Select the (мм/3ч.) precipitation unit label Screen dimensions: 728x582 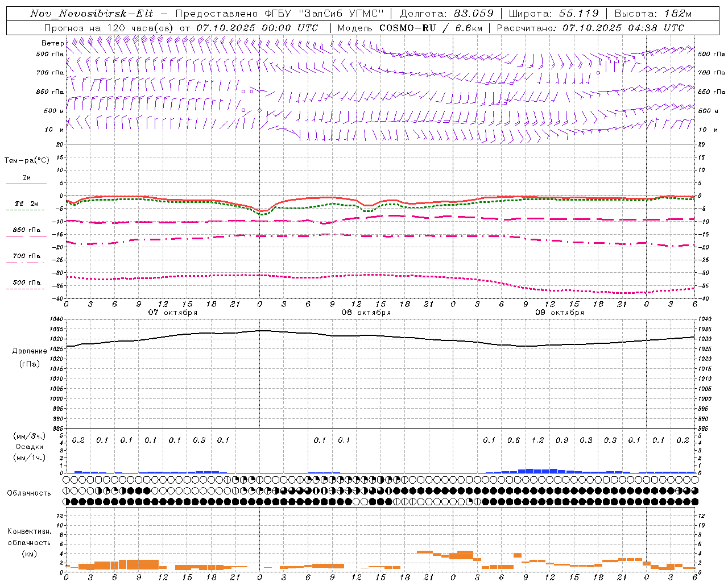30,436
